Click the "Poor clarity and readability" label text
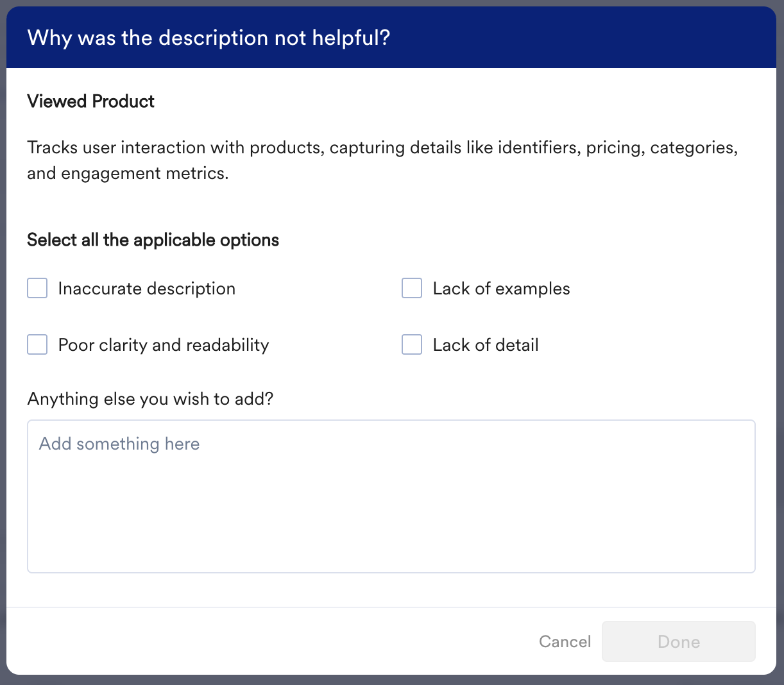The height and width of the screenshot is (685, 784). 164,345
